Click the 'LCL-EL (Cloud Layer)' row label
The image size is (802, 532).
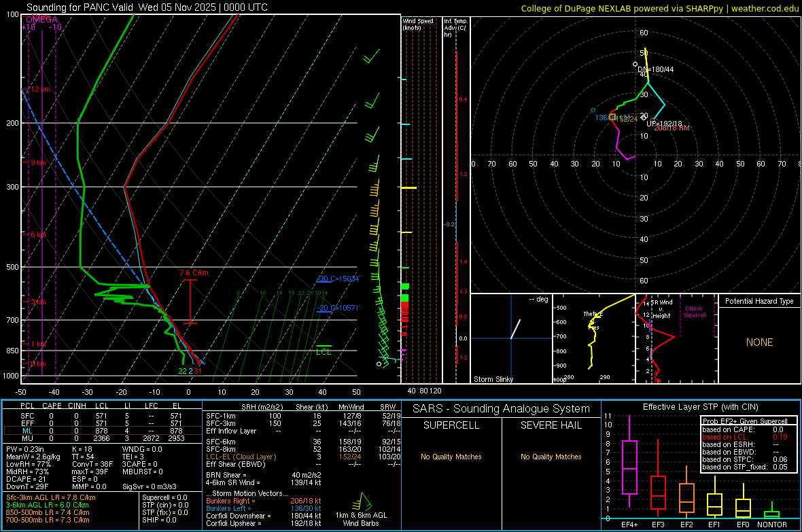pyautogui.click(x=241, y=457)
